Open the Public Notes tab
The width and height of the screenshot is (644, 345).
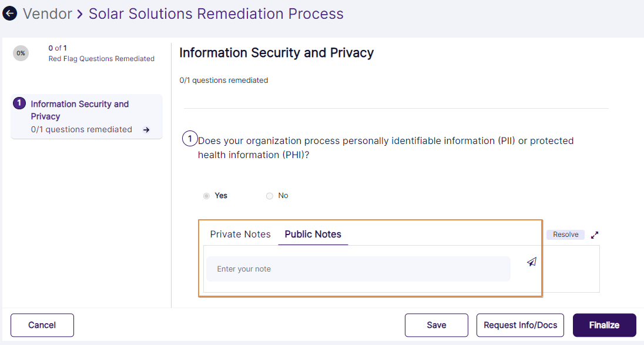pyautogui.click(x=313, y=234)
